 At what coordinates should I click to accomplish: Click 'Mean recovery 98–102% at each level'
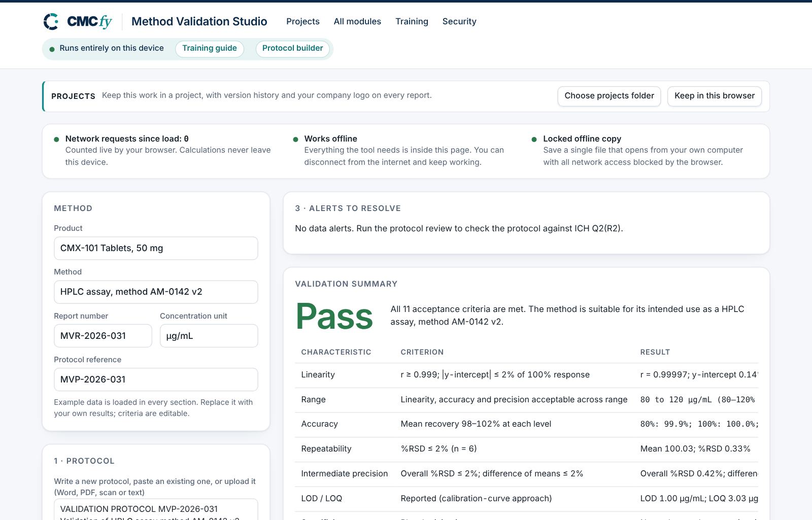tap(476, 424)
